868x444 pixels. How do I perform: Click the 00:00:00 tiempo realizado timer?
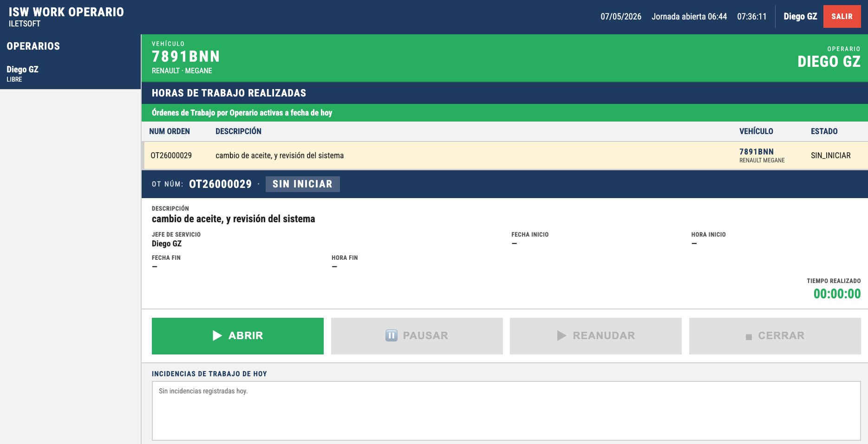(837, 294)
